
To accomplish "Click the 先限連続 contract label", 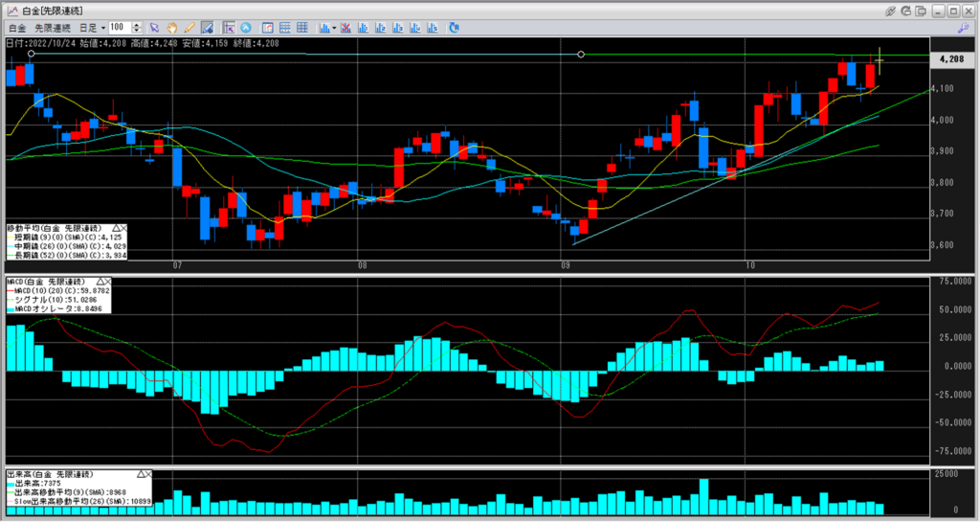I will point(53,28).
